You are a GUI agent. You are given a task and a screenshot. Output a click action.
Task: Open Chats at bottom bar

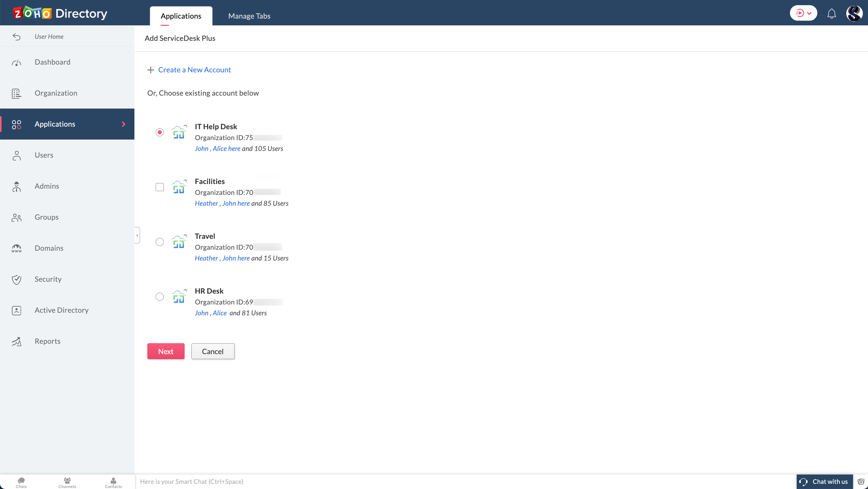click(x=21, y=482)
